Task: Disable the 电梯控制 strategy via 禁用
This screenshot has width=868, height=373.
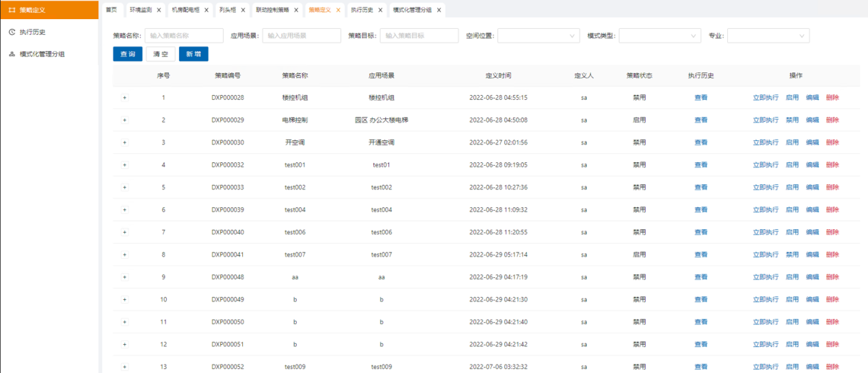Action: coord(792,120)
